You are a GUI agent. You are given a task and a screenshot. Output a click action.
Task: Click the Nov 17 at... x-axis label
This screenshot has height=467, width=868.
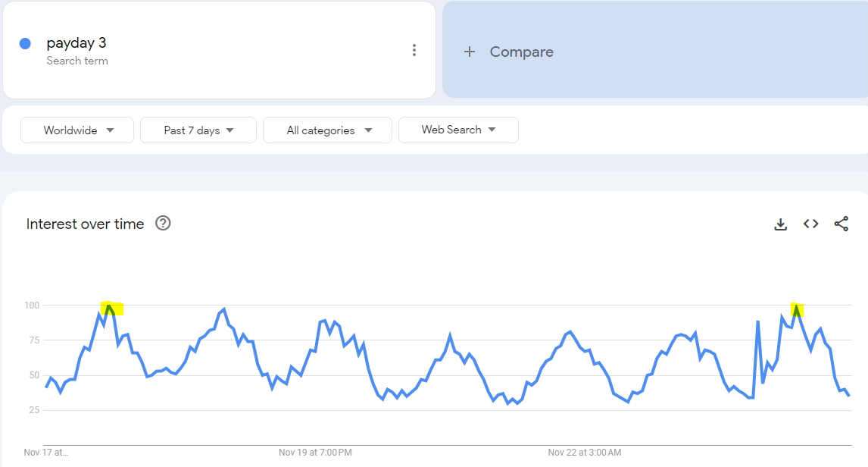[x=46, y=453]
